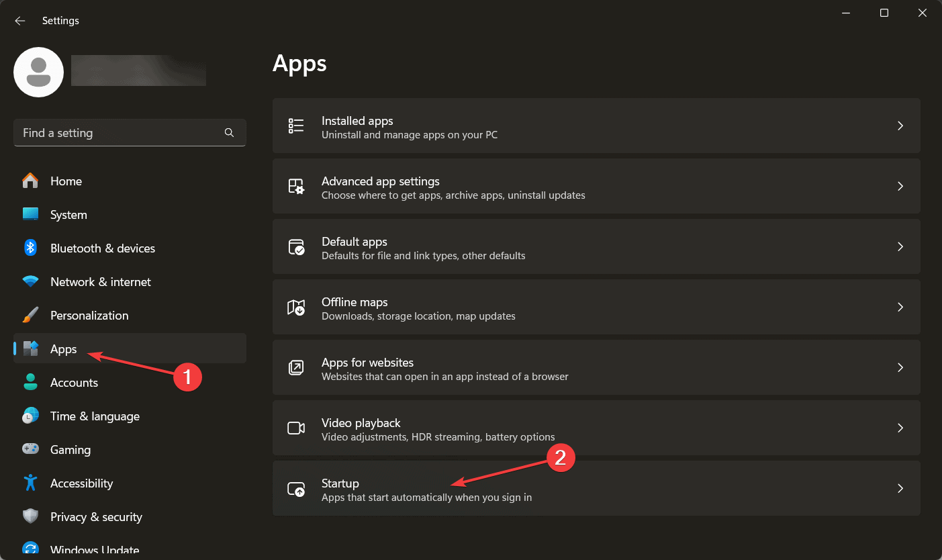This screenshot has width=942, height=560.
Task: Open Video playback settings
Action: pos(596,428)
